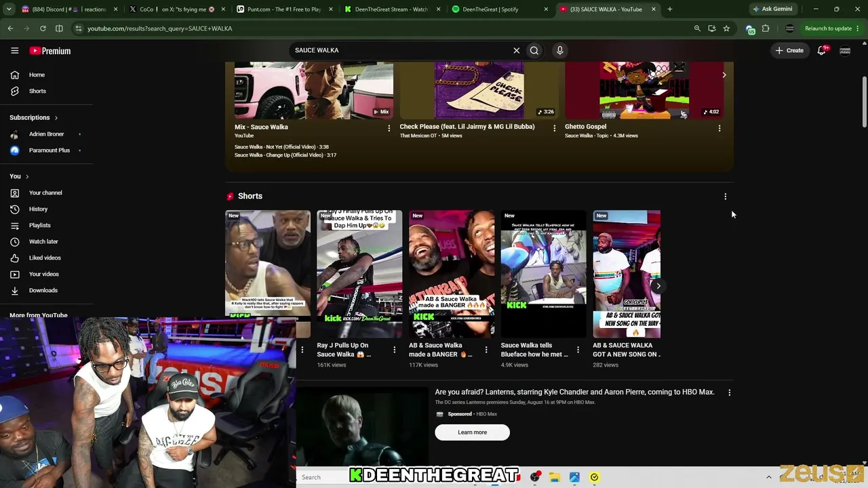
Task: Go to YouTube Premium home logo
Action: tap(50, 51)
